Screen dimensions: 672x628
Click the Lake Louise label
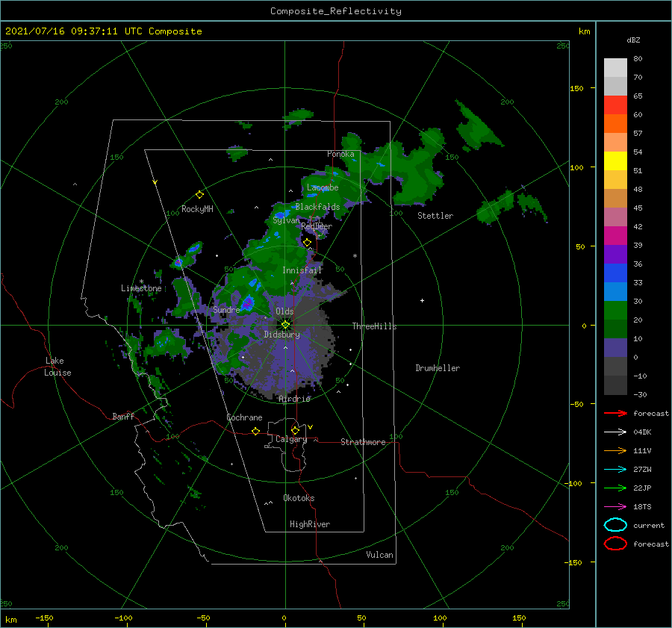point(57,367)
